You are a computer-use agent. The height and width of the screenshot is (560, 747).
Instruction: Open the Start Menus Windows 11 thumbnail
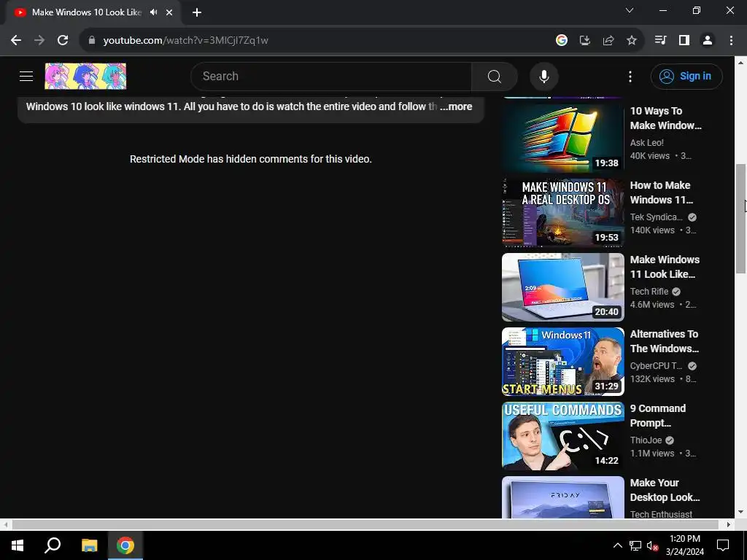(563, 362)
